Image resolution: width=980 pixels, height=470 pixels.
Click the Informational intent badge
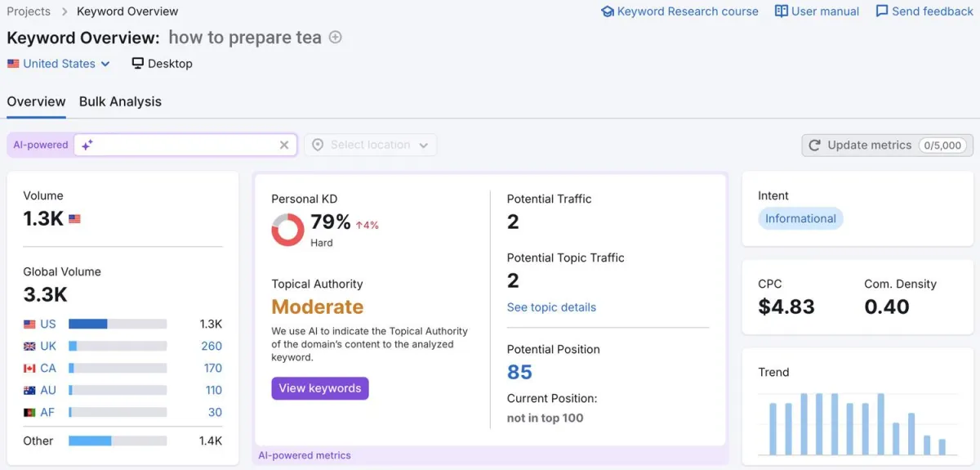point(800,218)
